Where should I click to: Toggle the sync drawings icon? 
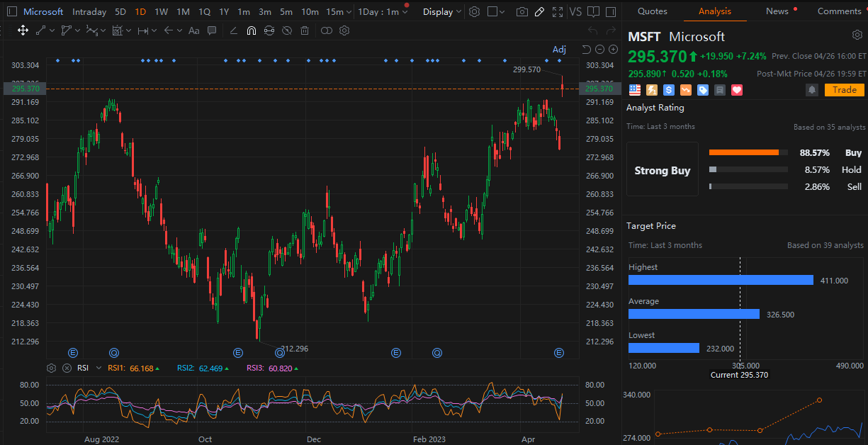coord(269,30)
